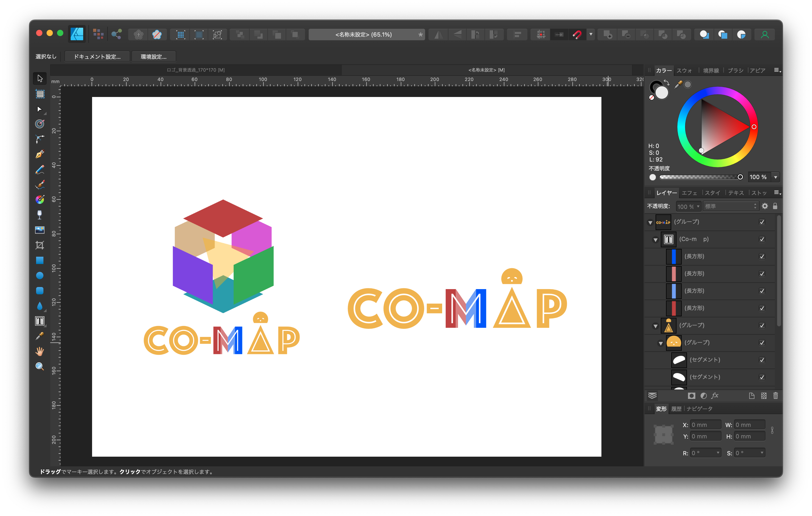812x516 pixels.
Task: Toggle visibility of triangle (グループ) layer
Action: pos(762,325)
